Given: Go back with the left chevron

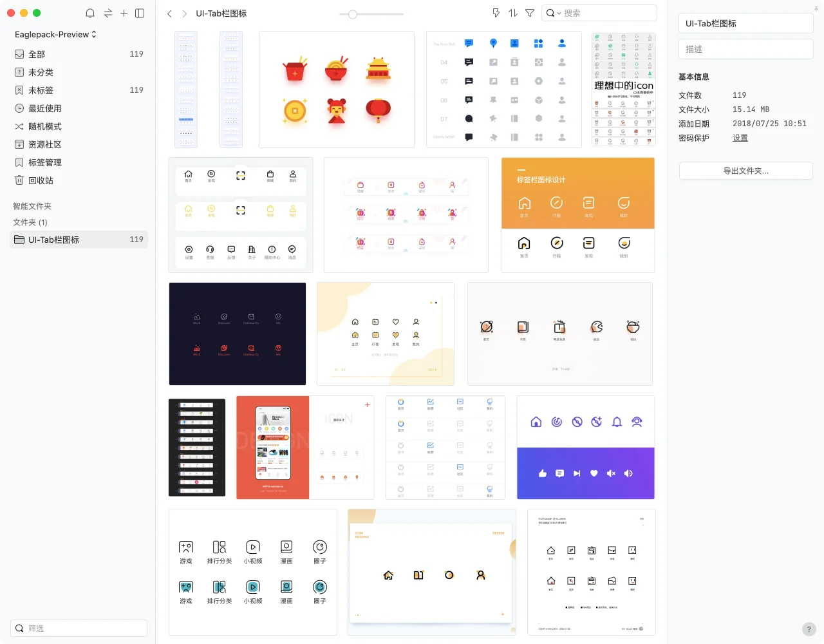Looking at the screenshot, I should 169,14.
